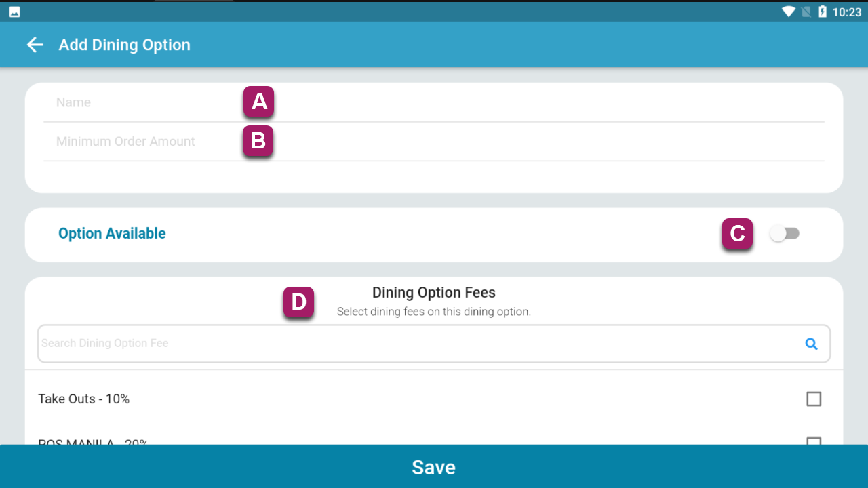Focus the Name text field
Viewport: 868px width, 488px height.
pos(434,103)
